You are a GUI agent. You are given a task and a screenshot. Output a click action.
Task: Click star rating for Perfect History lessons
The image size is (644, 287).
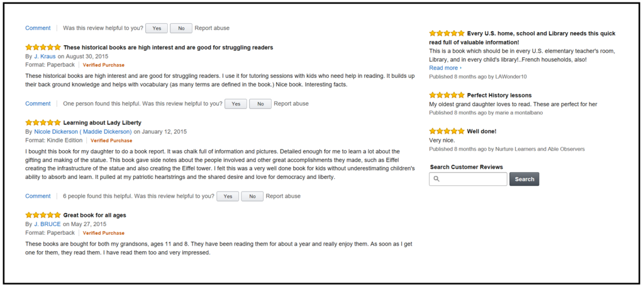coord(447,95)
